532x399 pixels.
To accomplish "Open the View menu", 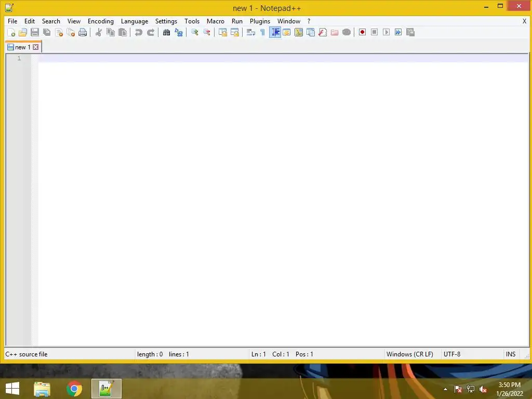I will click(74, 21).
